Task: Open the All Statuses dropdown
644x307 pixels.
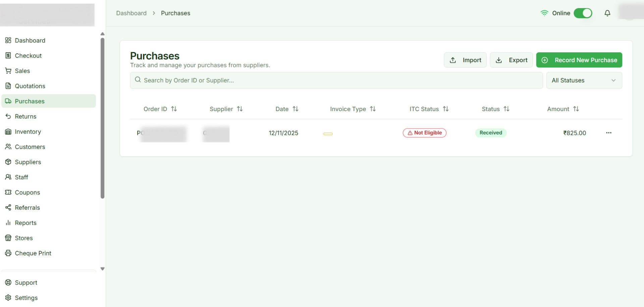Action: [x=584, y=81]
